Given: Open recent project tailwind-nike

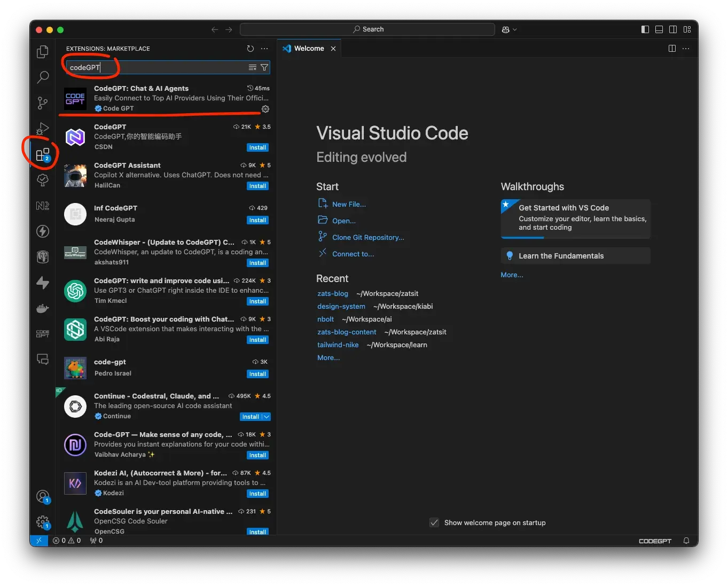Looking at the screenshot, I should (338, 345).
